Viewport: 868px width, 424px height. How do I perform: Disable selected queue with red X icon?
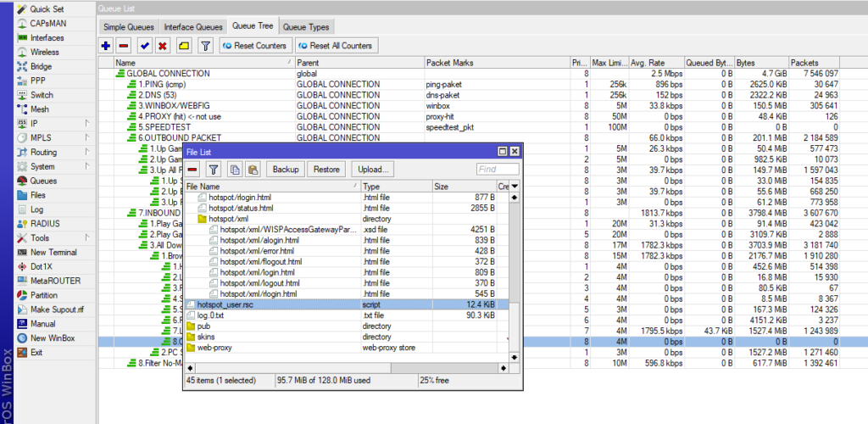click(x=163, y=45)
